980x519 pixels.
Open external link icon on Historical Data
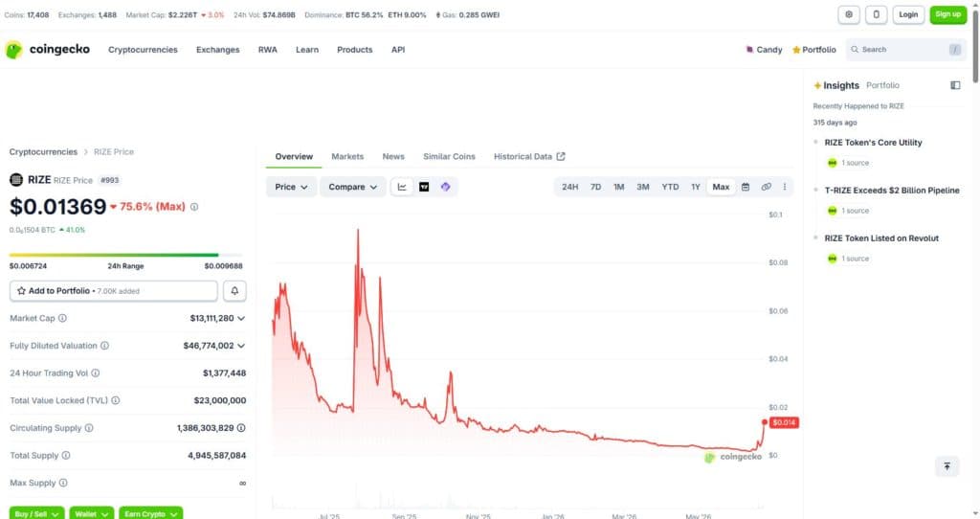pyautogui.click(x=561, y=156)
